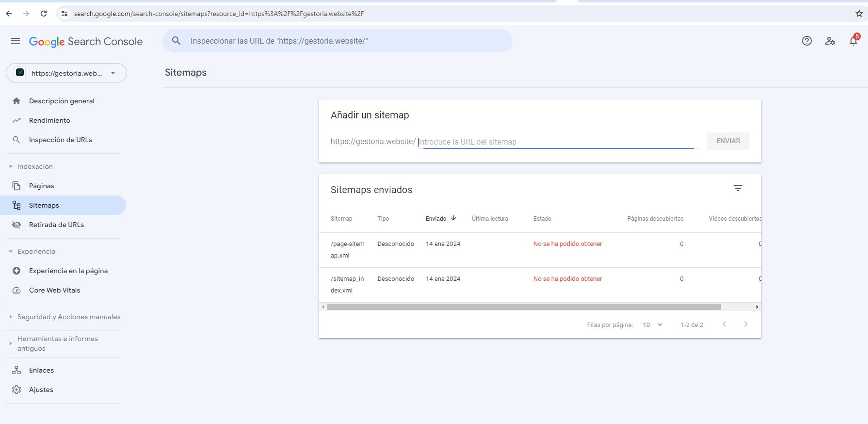
Task: Open the /sitemap_index.xml row
Action: pyautogui.click(x=540, y=285)
